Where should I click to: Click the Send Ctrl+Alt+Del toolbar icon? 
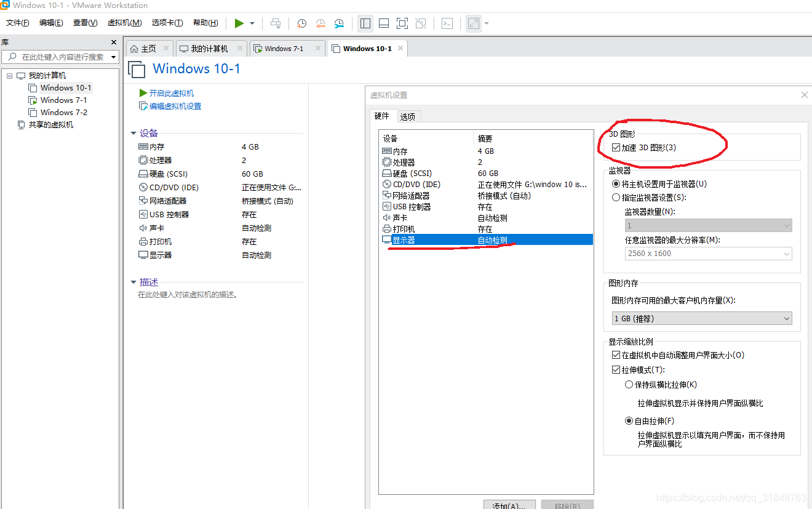pyautogui.click(x=276, y=23)
